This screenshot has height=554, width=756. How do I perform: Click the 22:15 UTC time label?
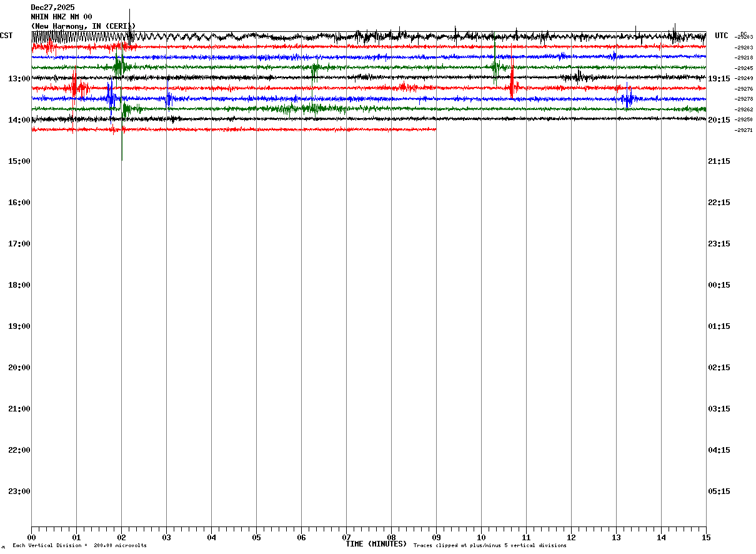[719, 203]
